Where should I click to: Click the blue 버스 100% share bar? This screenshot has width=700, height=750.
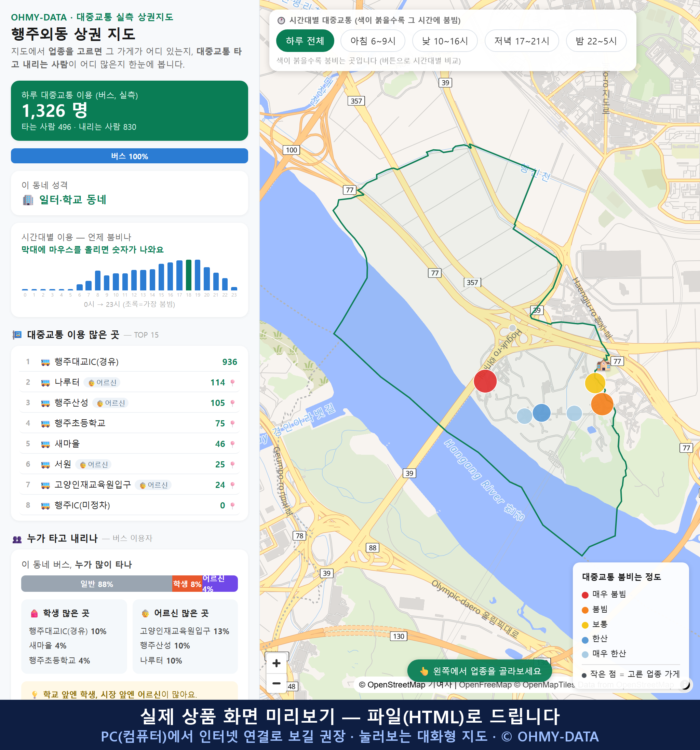(x=130, y=156)
